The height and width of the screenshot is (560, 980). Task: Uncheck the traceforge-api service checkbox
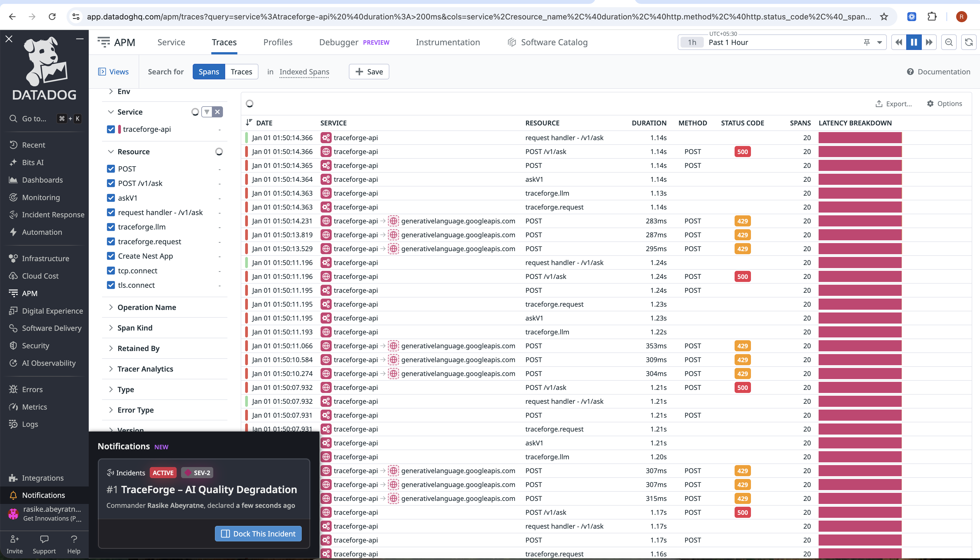(x=111, y=129)
